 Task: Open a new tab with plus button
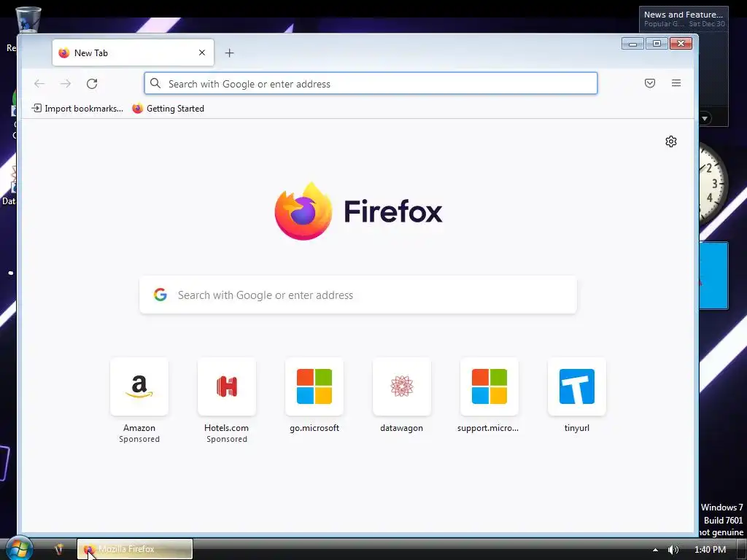click(x=229, y=52)
